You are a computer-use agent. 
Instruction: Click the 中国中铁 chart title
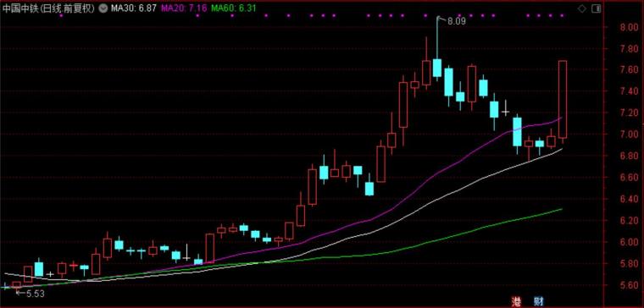pyautogui.click(x=21, y=8)
